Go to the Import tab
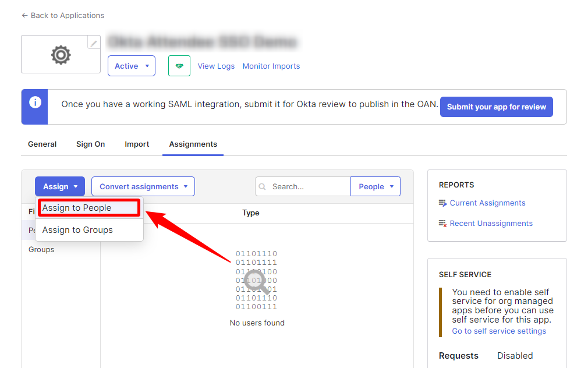Viewport: 588px width, 368px height. [137, 144]
